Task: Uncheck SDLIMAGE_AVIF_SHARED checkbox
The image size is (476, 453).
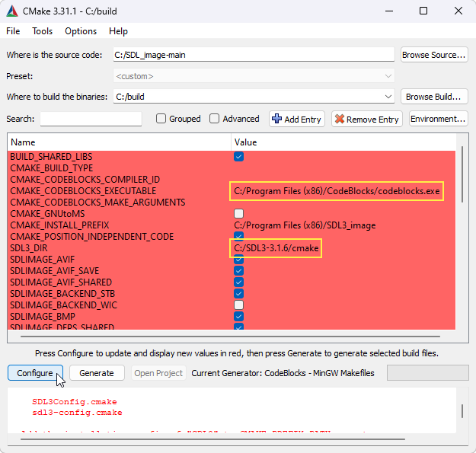Action: click(238, 282)
